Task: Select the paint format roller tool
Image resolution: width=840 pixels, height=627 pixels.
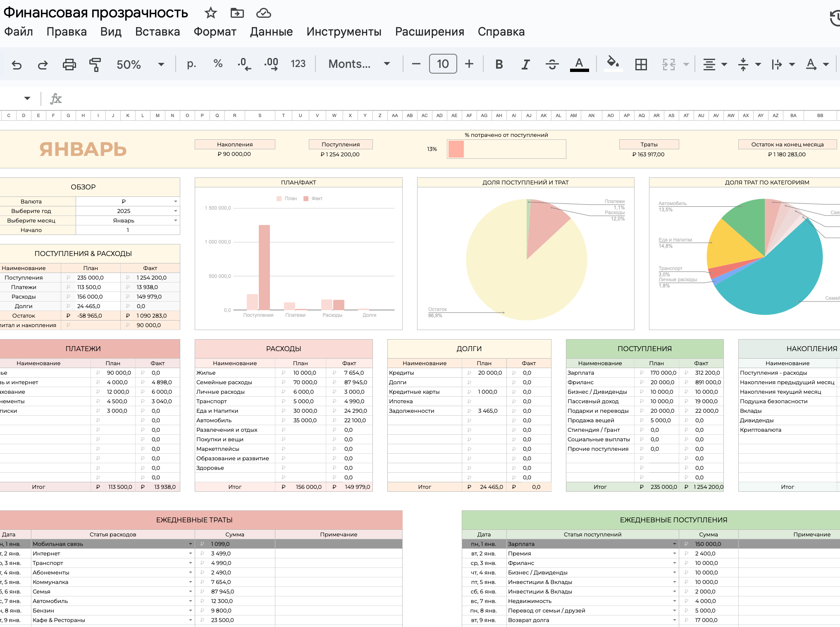Action: pyautogui.click(x=95, y=65)
